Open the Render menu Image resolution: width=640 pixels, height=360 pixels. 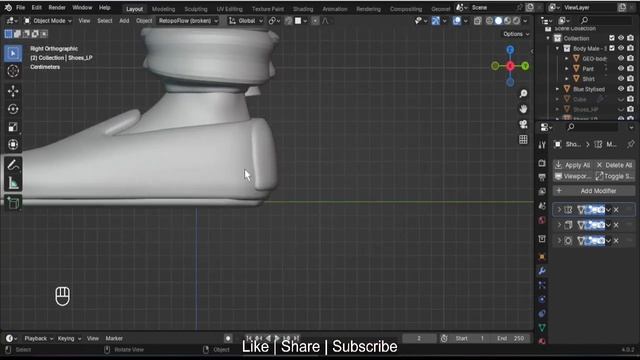57,8
